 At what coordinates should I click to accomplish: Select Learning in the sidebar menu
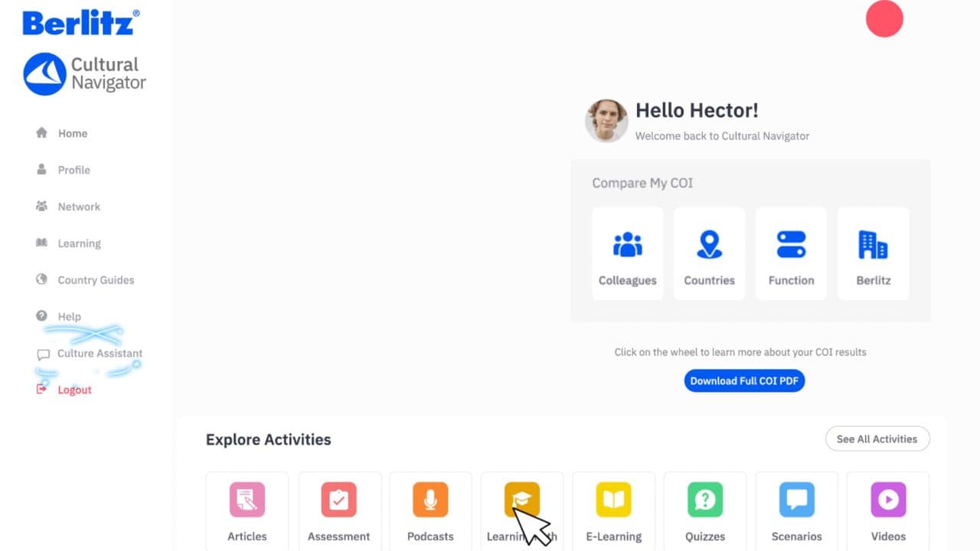[80, 243]
